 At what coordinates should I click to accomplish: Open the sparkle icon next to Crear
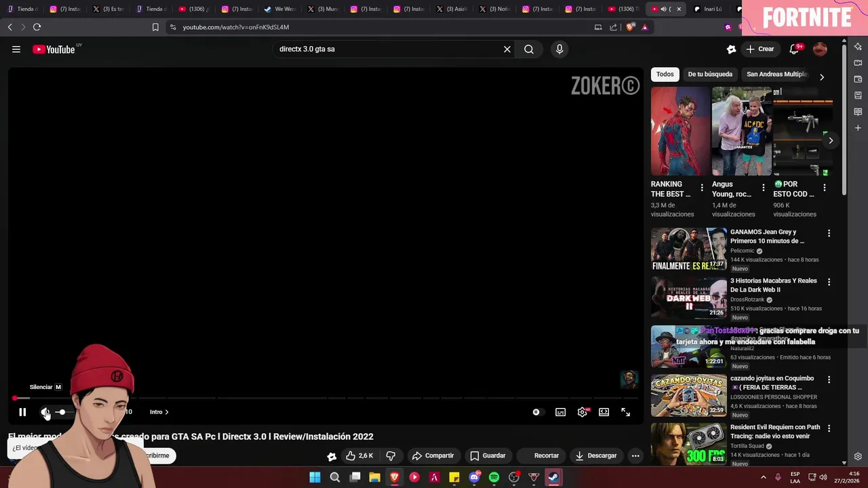point(731,49)
